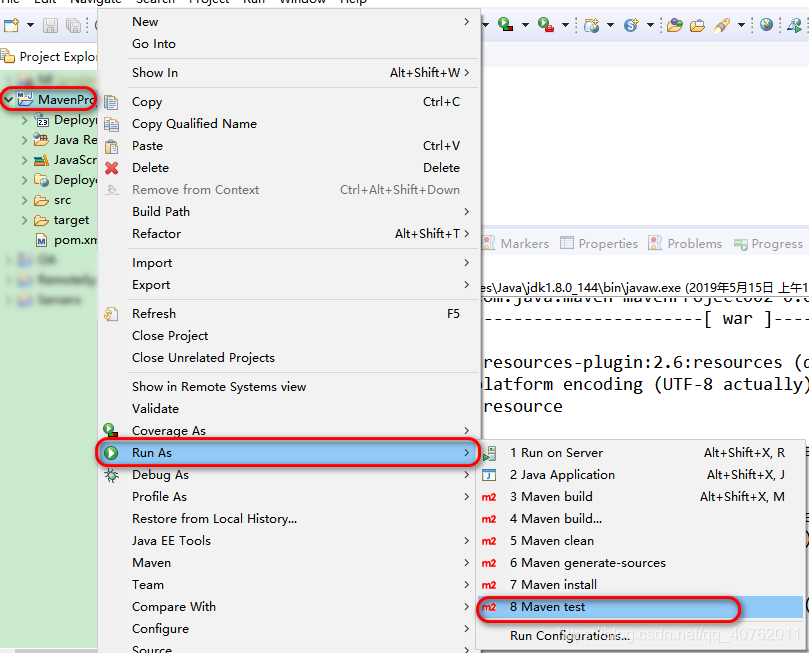The image size is (809, 653).
Task: Click the Coverage As menu icon
Action: pyautogui.click(x=110, y=430)
